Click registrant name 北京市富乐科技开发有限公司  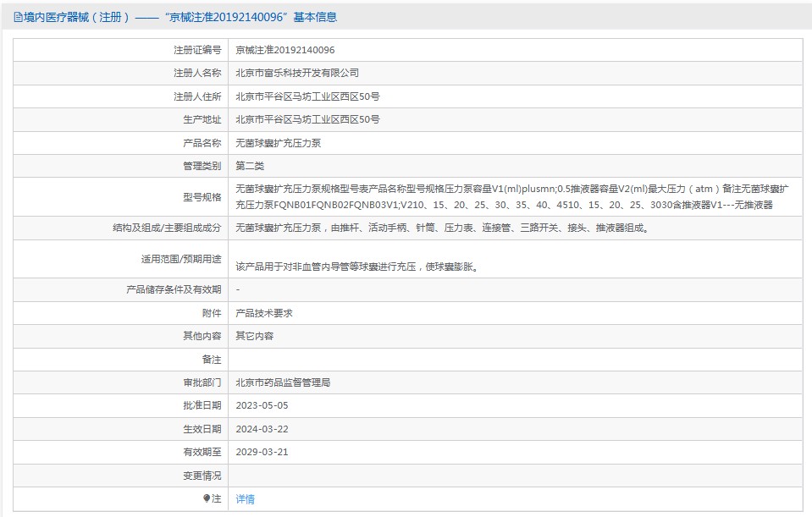click(297, 73)
